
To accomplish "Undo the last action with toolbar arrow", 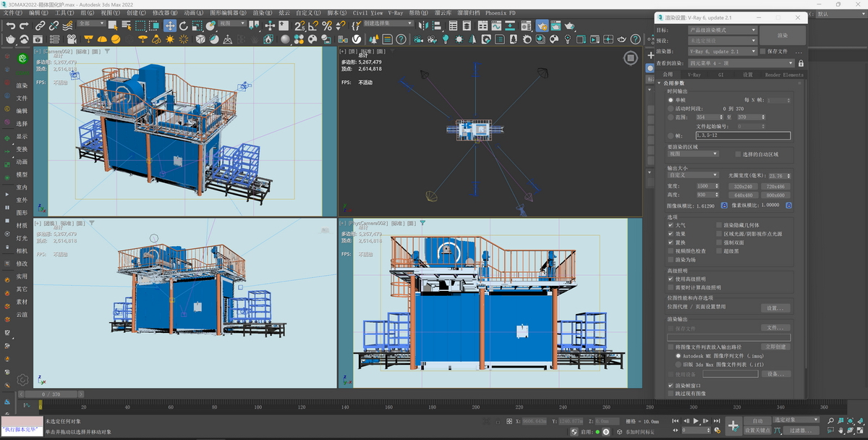I will coord(11,25).
